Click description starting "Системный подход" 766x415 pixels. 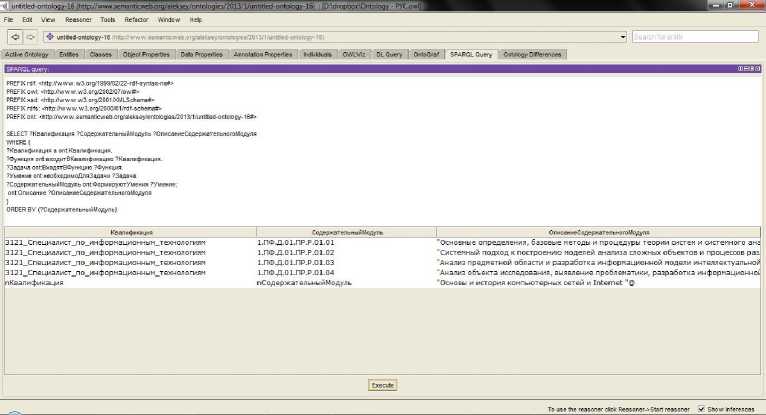pos(598,253)
